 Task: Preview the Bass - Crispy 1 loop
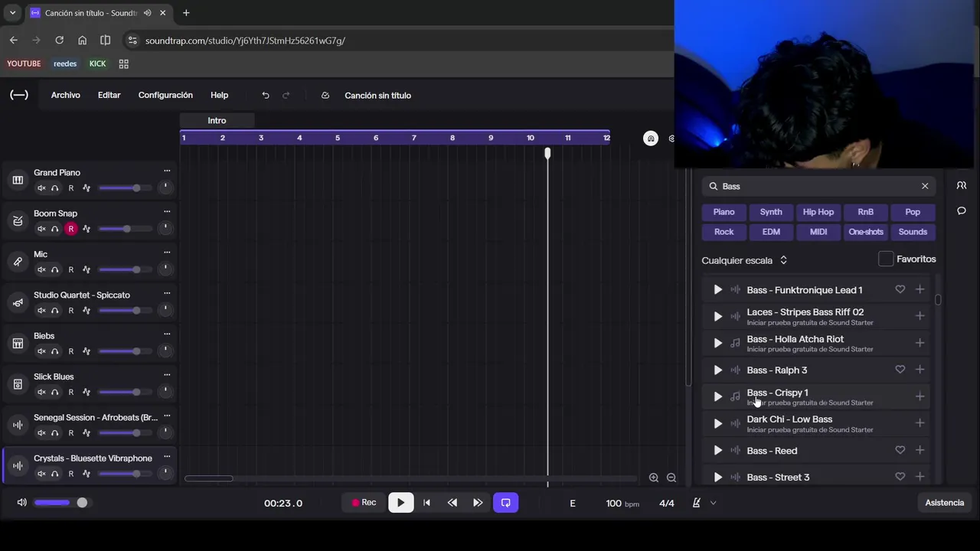click(x=717, y=396)
